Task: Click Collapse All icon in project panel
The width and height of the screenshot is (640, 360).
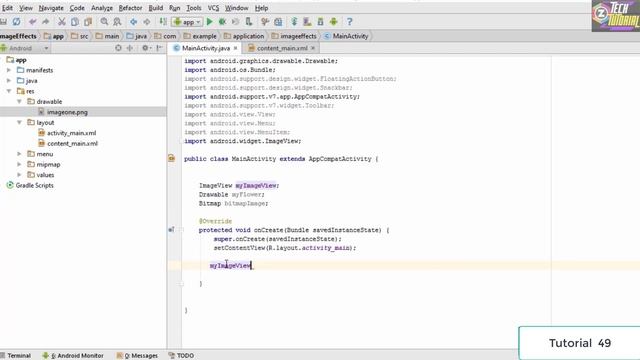Action: click(130, 48)
